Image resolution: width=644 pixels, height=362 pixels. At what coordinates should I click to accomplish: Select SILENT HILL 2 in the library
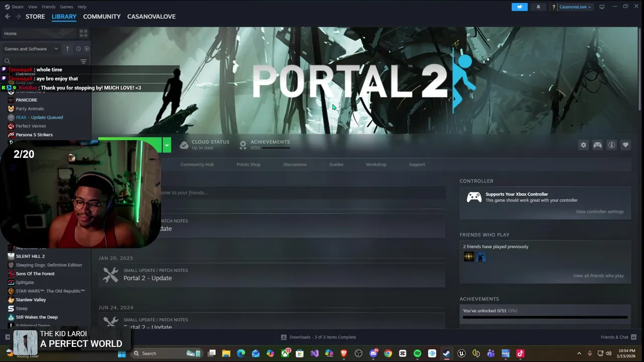pos(30,256)
